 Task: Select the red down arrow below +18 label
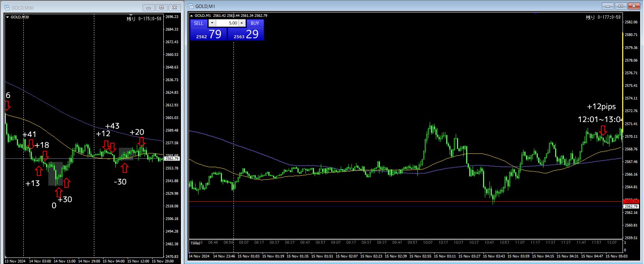click(x=45, y=155)
